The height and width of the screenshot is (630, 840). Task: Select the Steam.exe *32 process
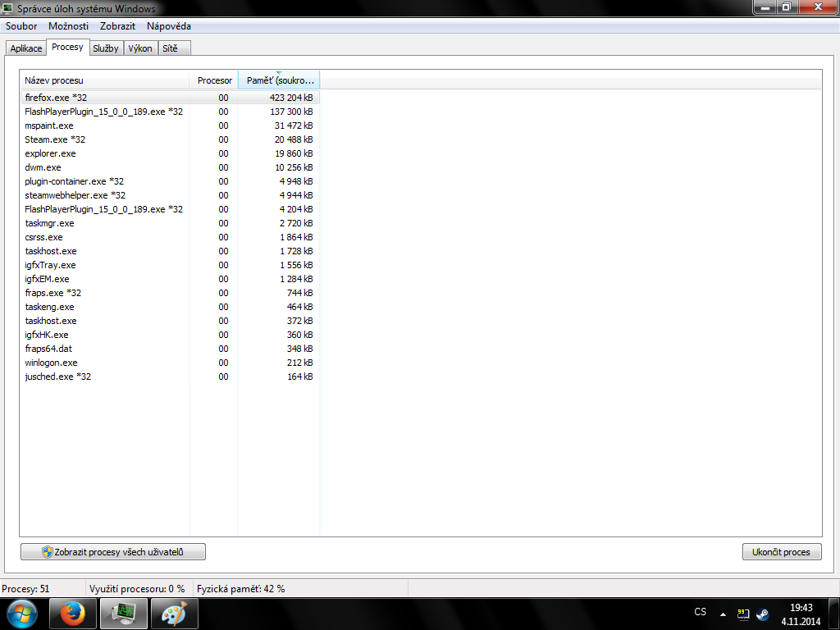click(170, 139)
